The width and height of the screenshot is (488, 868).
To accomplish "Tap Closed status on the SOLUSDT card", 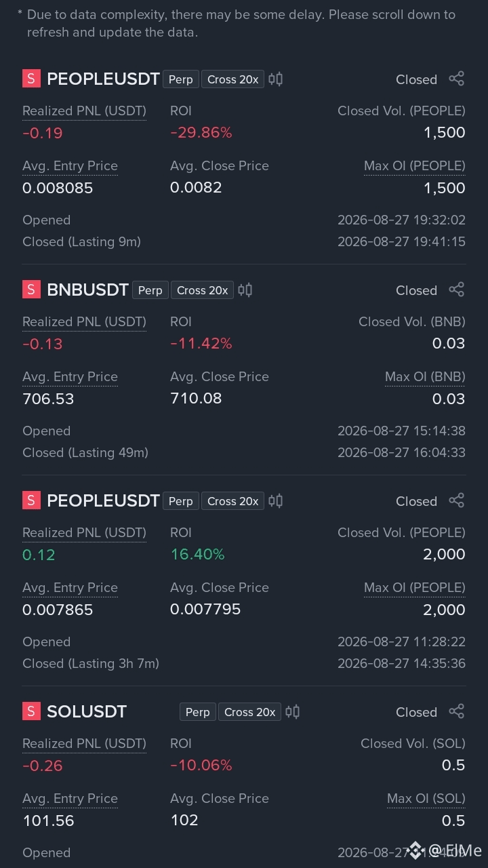I will [416, 712].
